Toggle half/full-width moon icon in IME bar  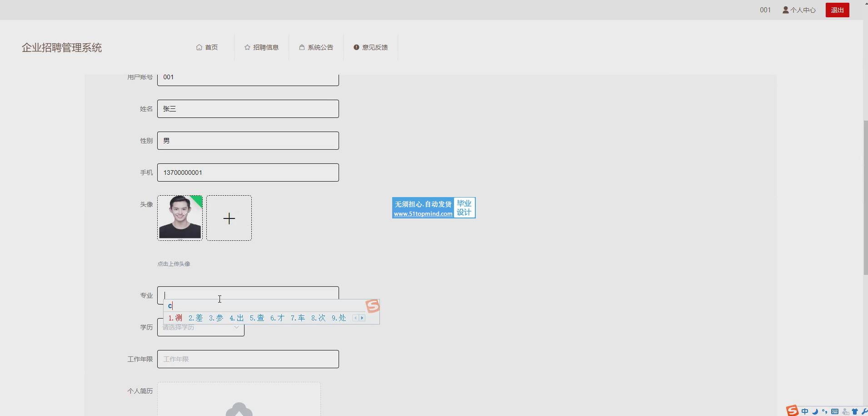(x=815, y=412)
